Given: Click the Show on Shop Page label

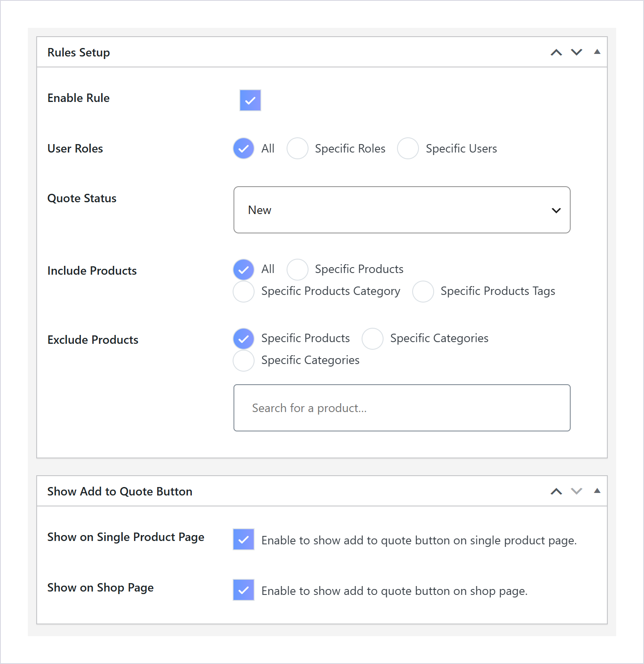Looking at the screenshot, I should [x=100, y=588].
